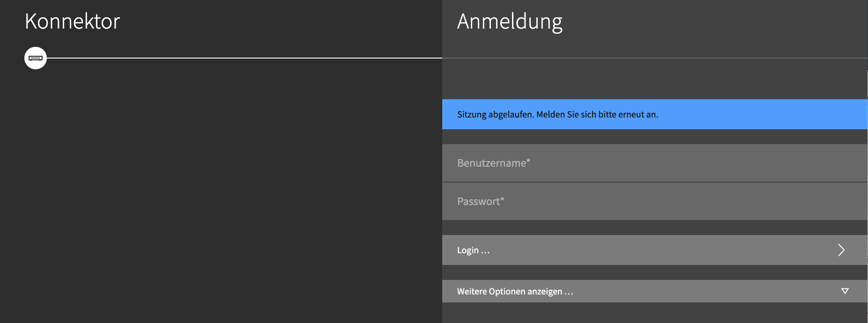Click the separator line under the Anmeldung heading
The image size is (868, 323).
[655, 58]
